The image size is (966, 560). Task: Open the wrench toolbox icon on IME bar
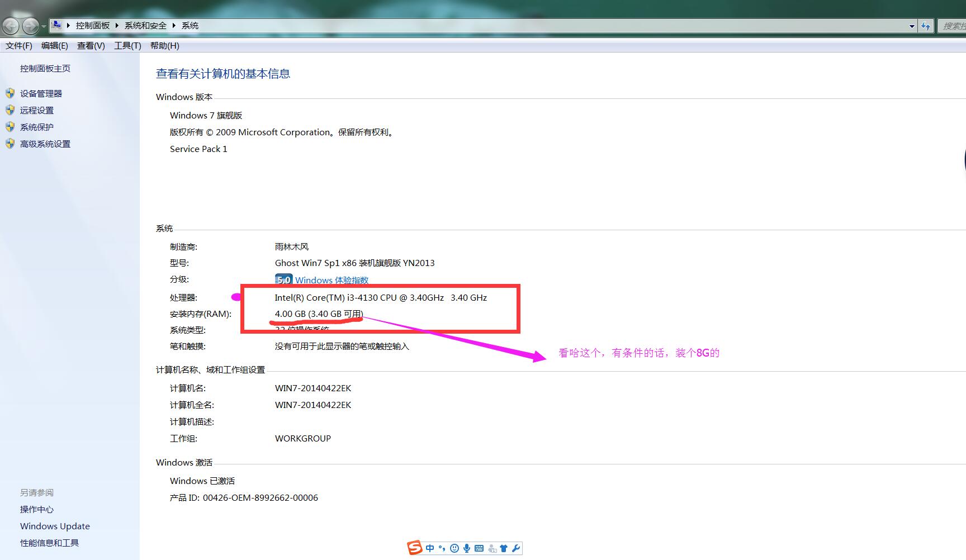coord(516,548)
